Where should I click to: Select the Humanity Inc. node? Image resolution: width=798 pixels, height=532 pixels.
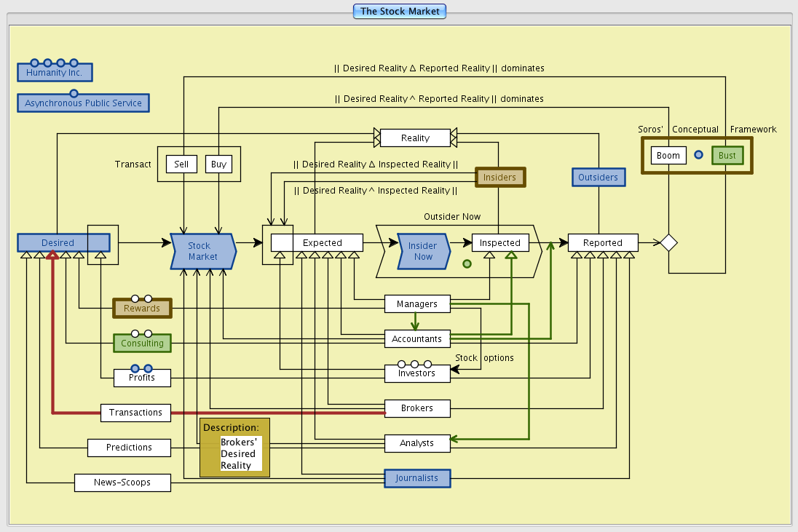pyautogui.click(x=55, y=73)
